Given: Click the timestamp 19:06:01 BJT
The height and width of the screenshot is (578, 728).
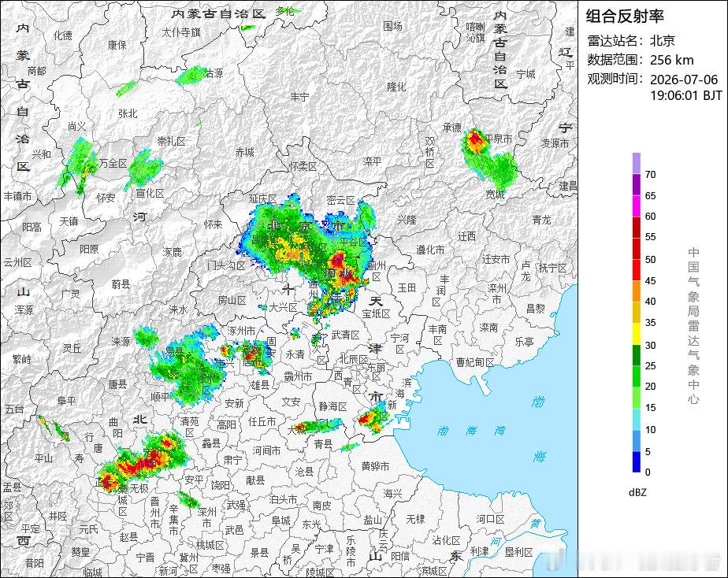Looking at the screenshot, I should coord(686,95).
